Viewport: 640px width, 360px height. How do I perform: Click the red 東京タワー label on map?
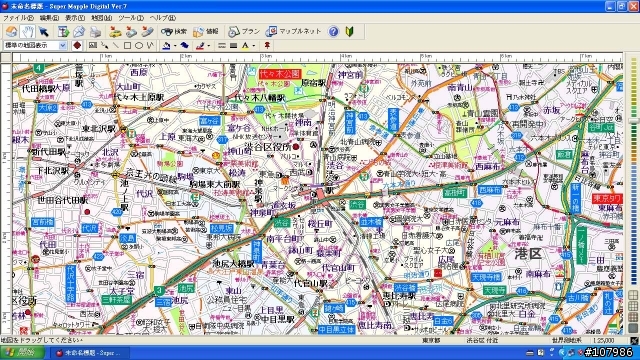[607, 198]
